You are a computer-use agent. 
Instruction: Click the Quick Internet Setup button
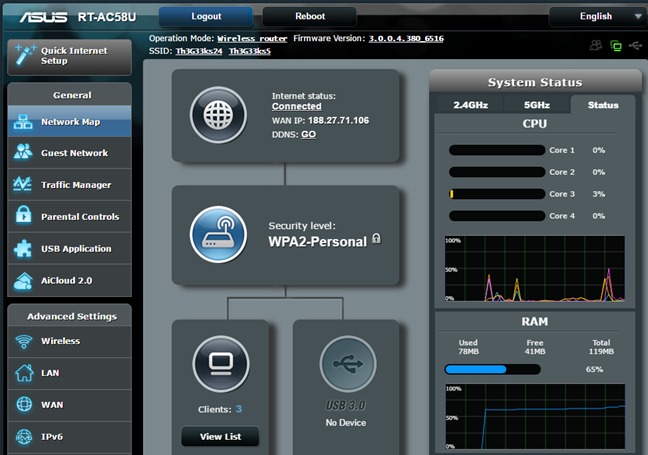[69, 56]
